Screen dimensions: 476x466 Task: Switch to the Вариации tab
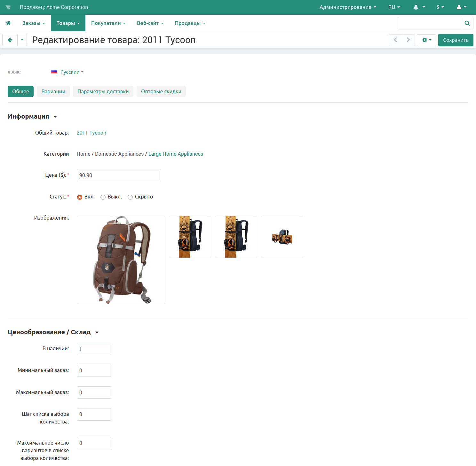[53, 91]
